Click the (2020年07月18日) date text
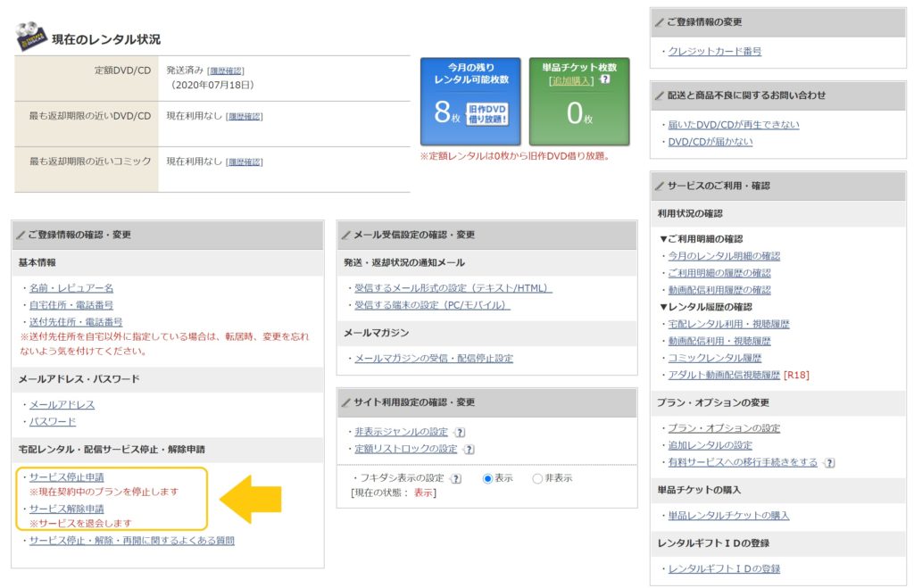This screenshot has width=914, height=588. click(x=212, y=85)
